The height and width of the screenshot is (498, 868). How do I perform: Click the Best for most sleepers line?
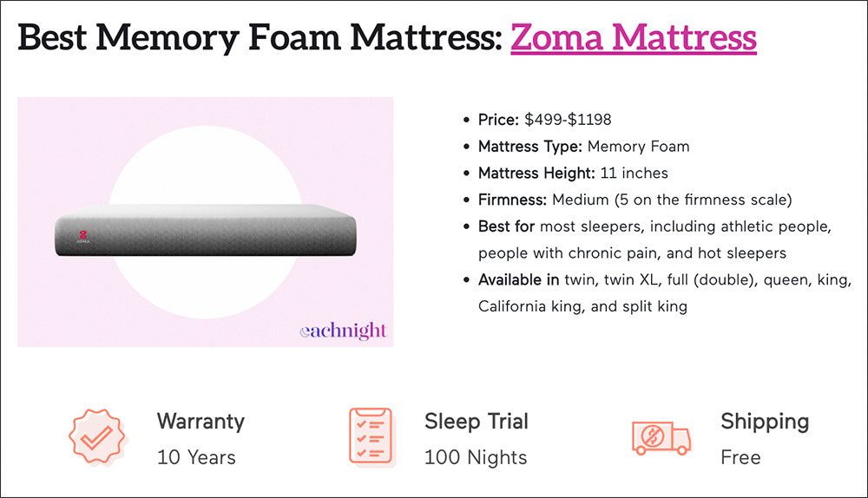654,239
